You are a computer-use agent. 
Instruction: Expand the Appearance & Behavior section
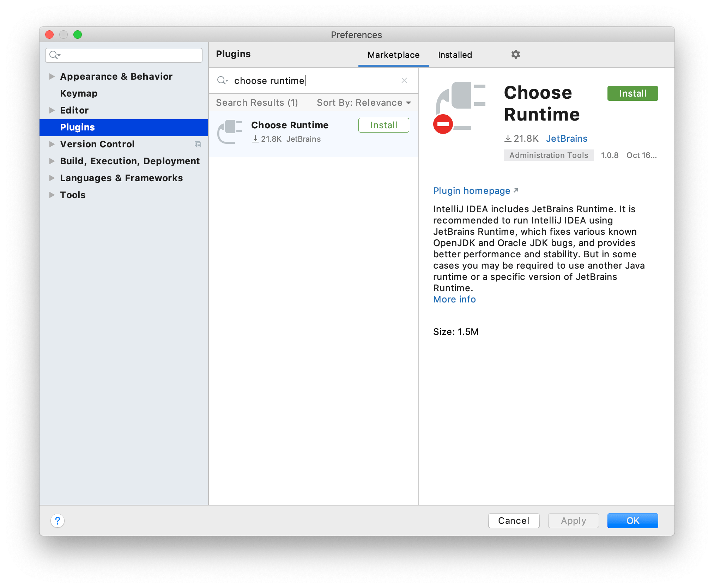52,76
